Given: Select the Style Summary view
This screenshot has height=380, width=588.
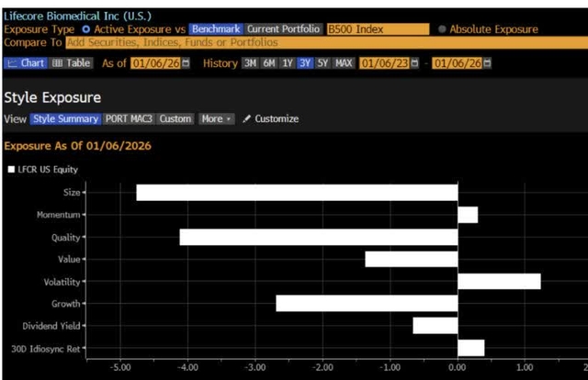Looking at the screenshot, I should pyautogui.click(x=65, y=118).
